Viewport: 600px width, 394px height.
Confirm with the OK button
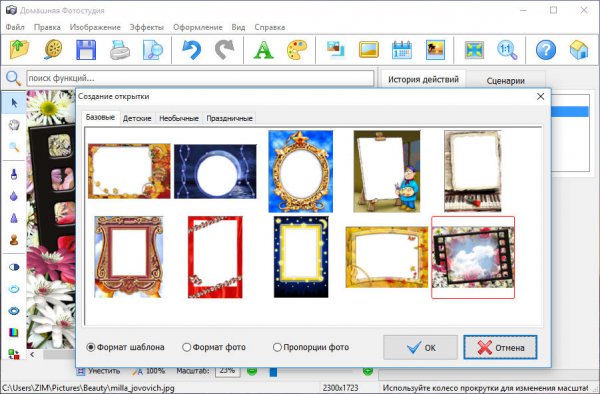pos(420,347)
